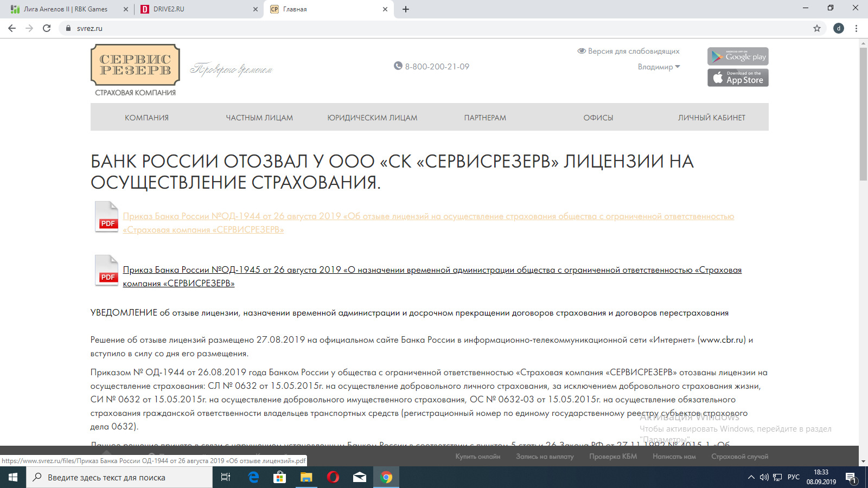Open the Приказ Банка России №ОД-1945 link
The height and width of the screenshot is (488, 868).
432,277
